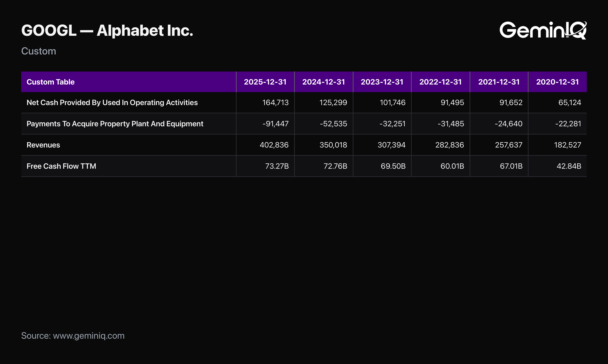Viewport: 608px width, 364px height.
Task: Click revenue value 282,836
Action: 450,145
